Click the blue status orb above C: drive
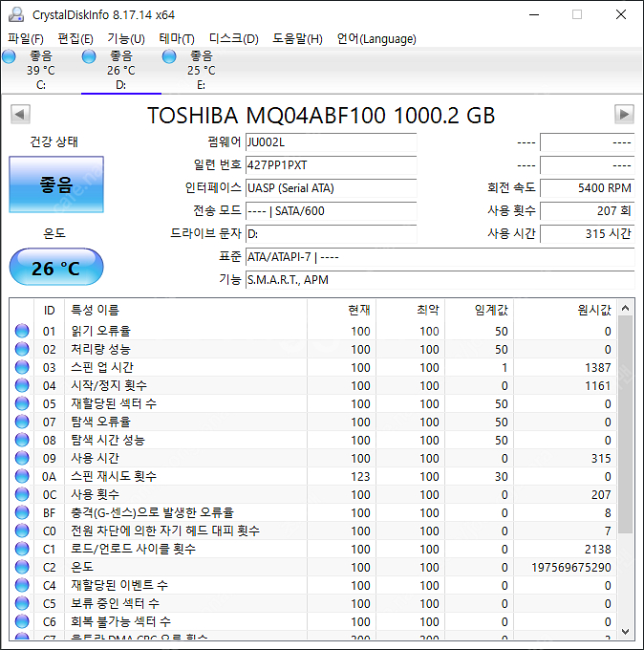This screenshot has height=650, width=644. pyautogui.click(x=9, y=56)
